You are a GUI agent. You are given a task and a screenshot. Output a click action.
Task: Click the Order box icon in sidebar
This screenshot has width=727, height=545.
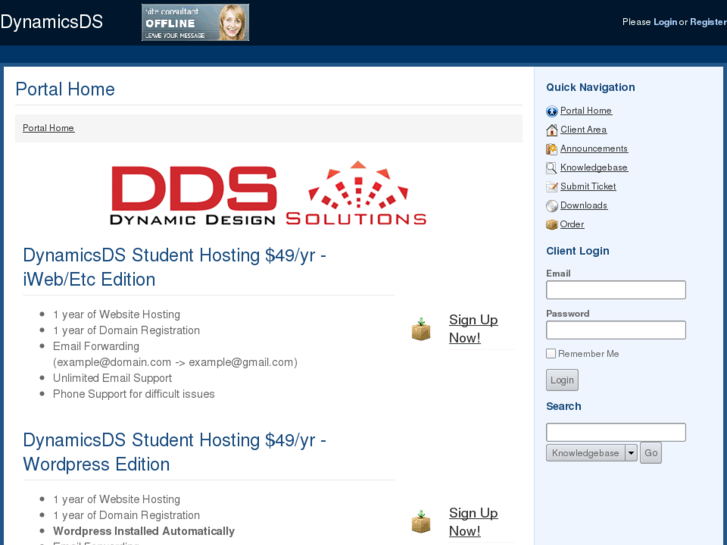tap(552, 225)
